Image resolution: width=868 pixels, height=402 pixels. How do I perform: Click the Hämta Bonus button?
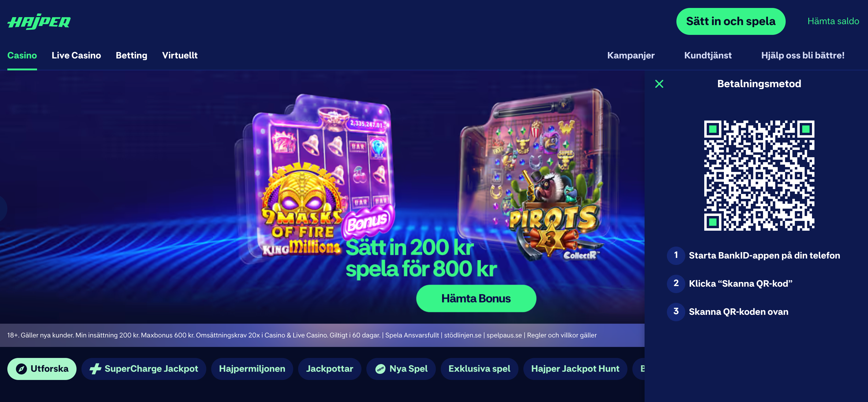476,298
